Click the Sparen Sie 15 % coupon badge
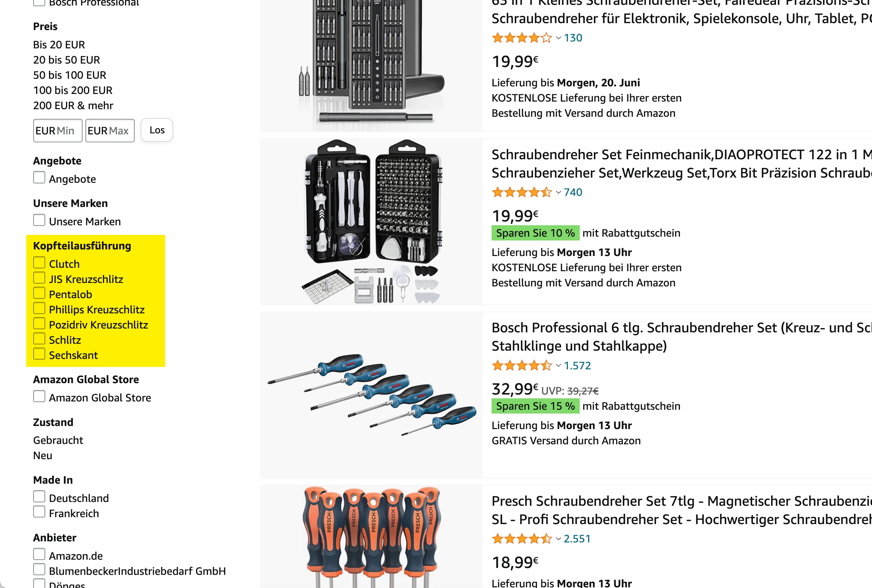 pos(535,406)
